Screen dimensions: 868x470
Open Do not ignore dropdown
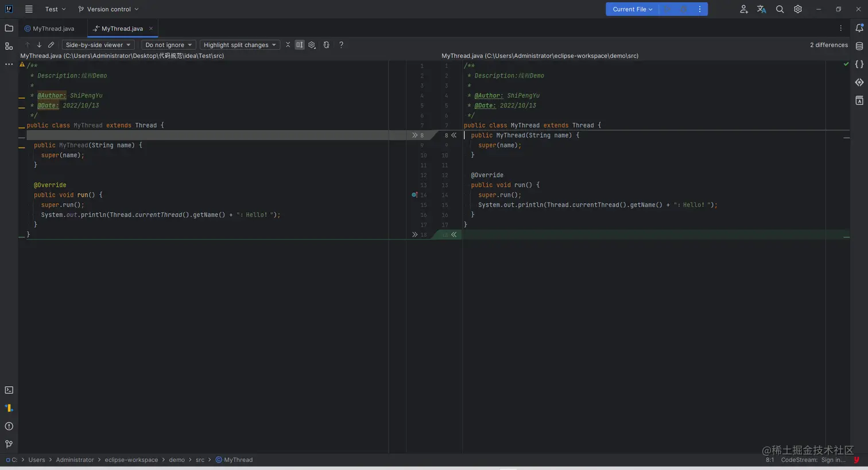[169, 45]
